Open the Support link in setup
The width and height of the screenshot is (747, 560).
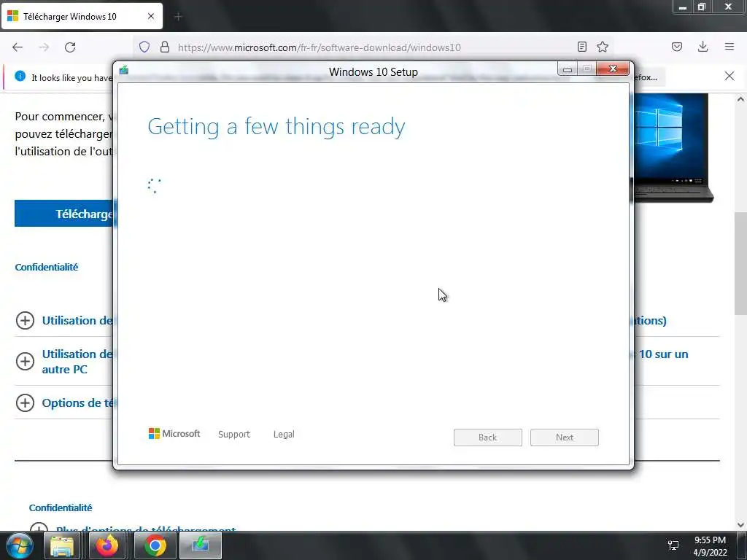coord(234,435)
